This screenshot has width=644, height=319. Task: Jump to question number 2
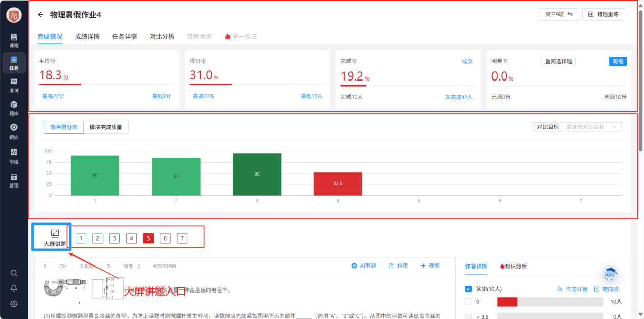point(97,238)
